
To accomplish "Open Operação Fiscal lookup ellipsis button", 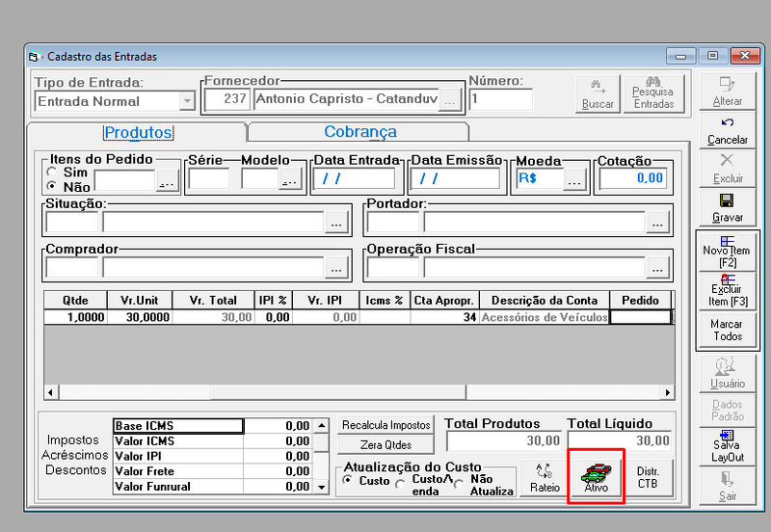I will [x=658, y=268].
